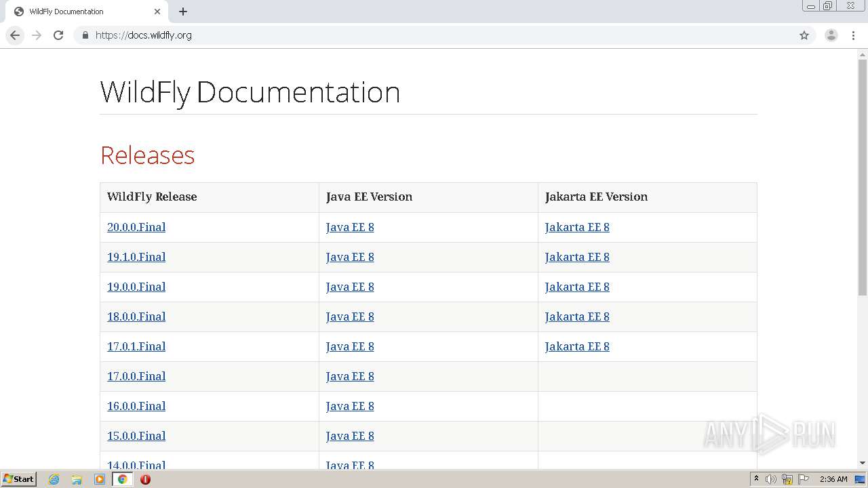Image resolution: width=868 pixels, height=488 pixels.
Task: Open the media player taskbar icon
Action: tap(100, 479)
